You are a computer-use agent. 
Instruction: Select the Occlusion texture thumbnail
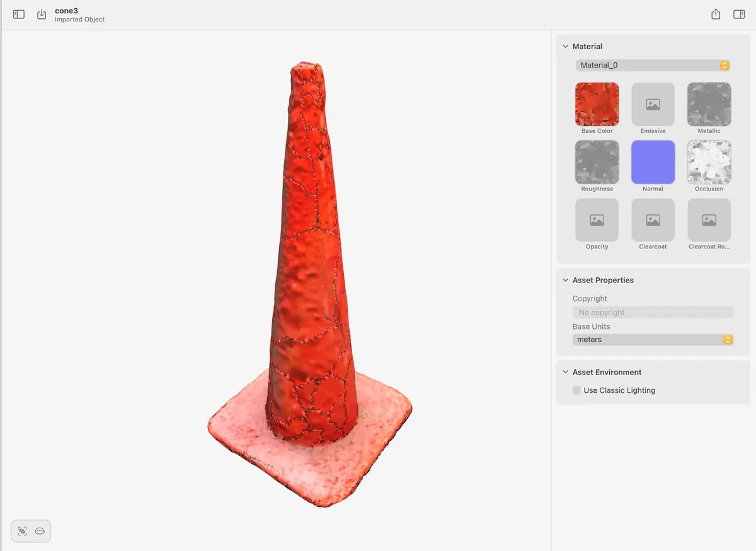pyautogui.click(x=709, y=162)
